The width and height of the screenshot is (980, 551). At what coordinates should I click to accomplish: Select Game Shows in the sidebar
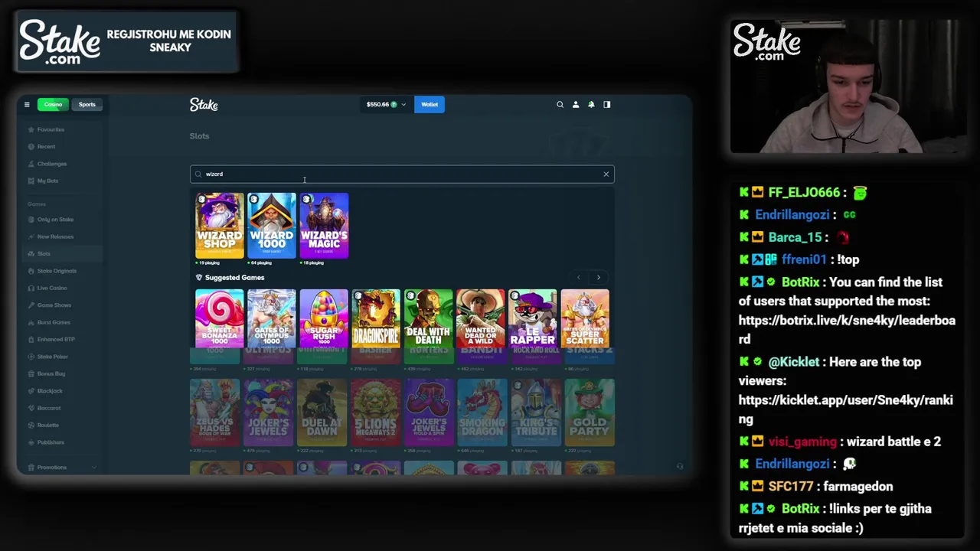[54, 305]
